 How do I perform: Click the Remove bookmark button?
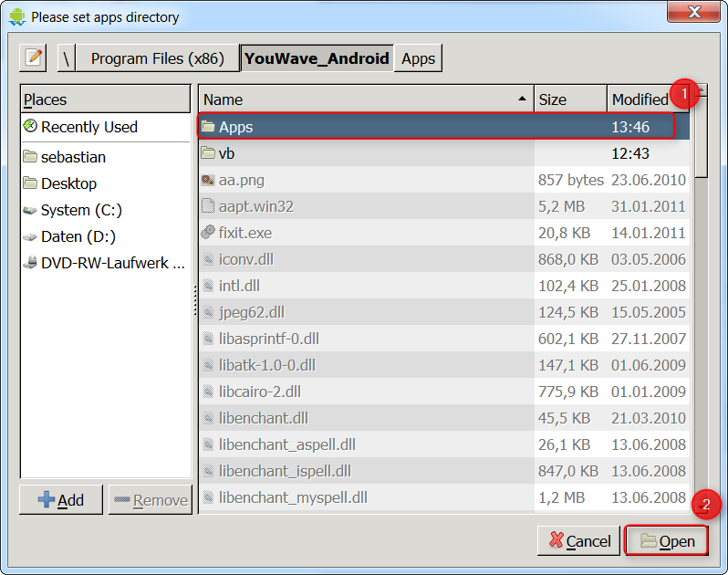coord(151,500)
